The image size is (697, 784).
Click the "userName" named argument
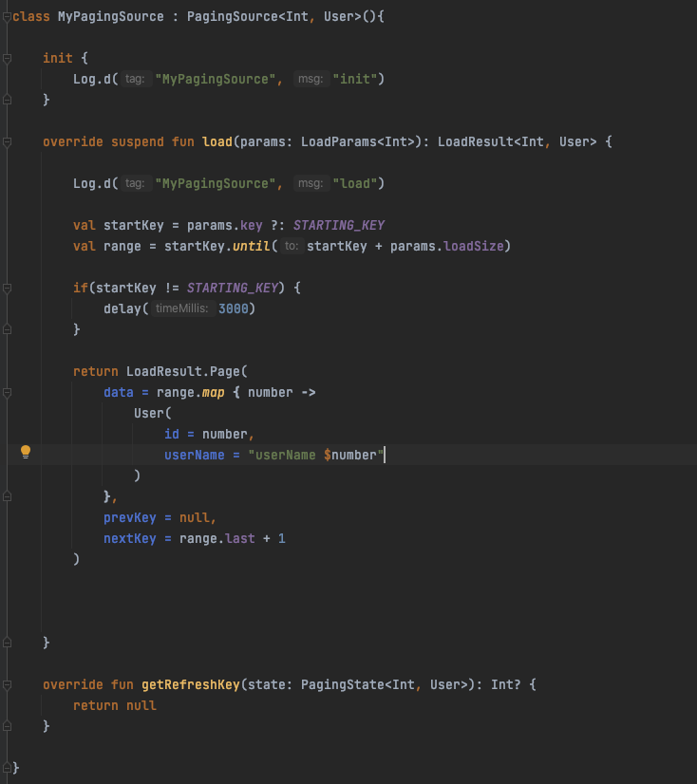click(x=194, y=455)
